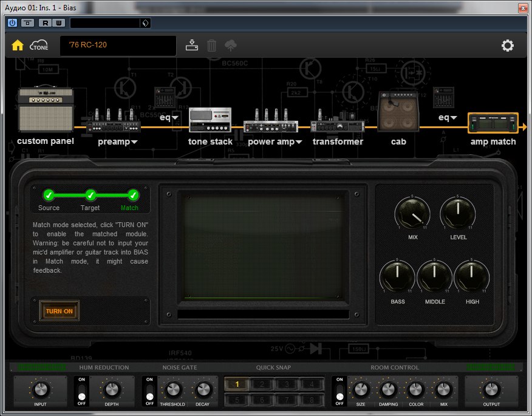Select the Source step in match mode

(49, 196)
